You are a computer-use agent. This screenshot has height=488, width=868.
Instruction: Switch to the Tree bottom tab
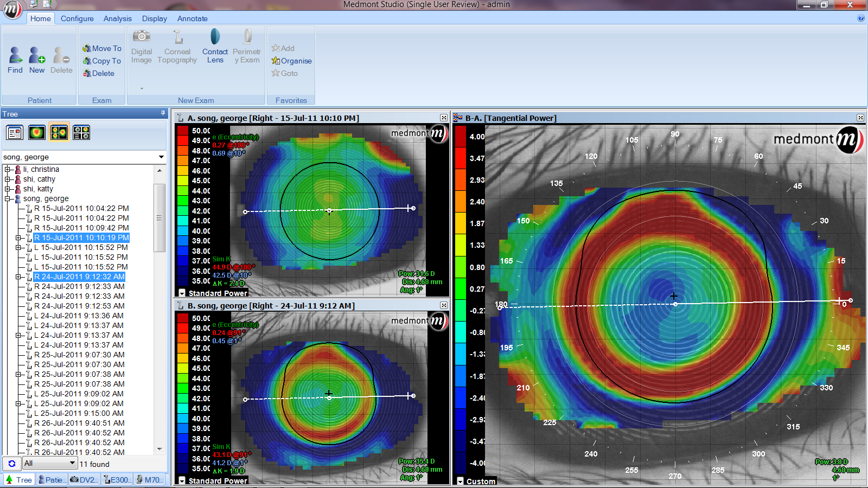click(x=18, y=479)
